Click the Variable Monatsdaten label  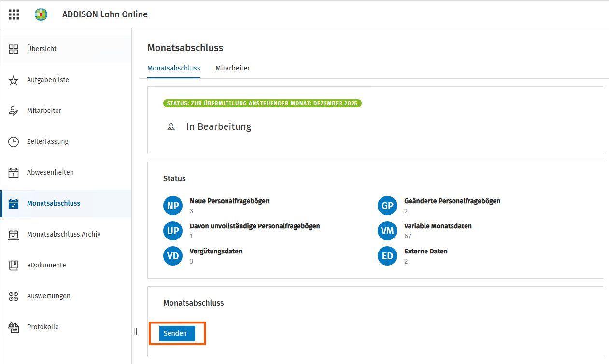[x=438, y=226]
